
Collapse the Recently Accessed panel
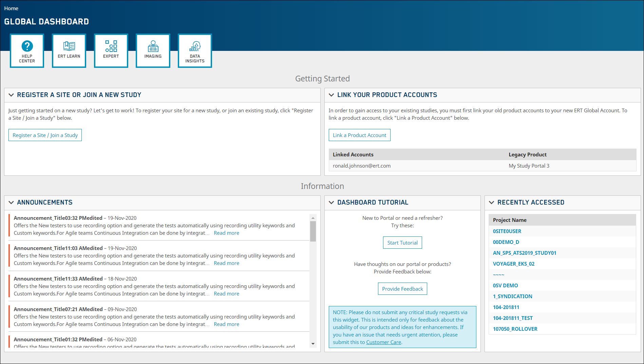[492, 203]
